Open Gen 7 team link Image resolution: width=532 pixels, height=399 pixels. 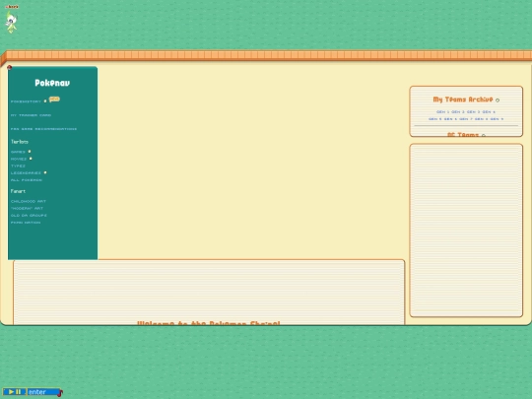click(466, 119)
